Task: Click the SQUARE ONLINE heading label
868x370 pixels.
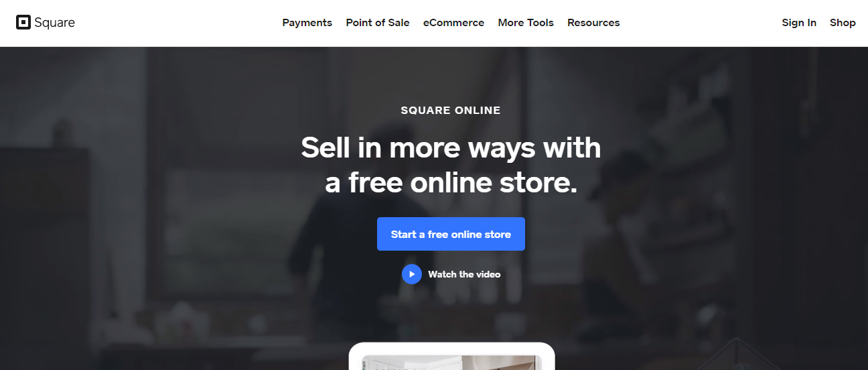Action: (451, 111)
